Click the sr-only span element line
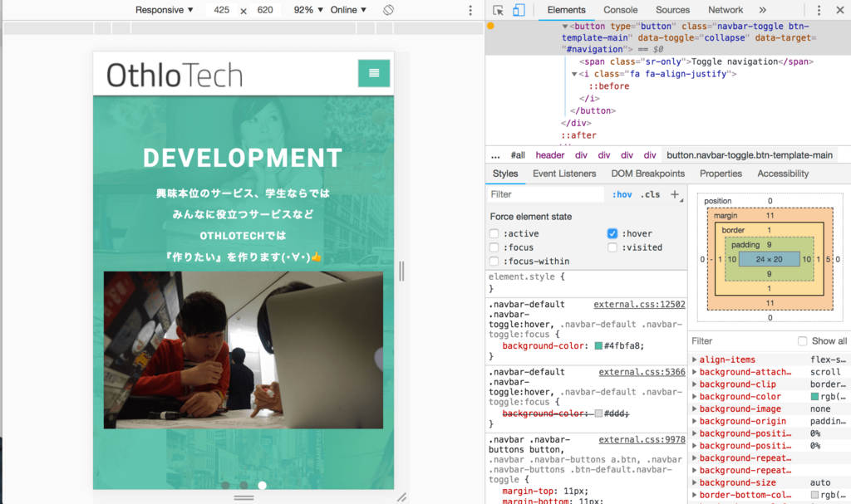 (x=696, y=61)
